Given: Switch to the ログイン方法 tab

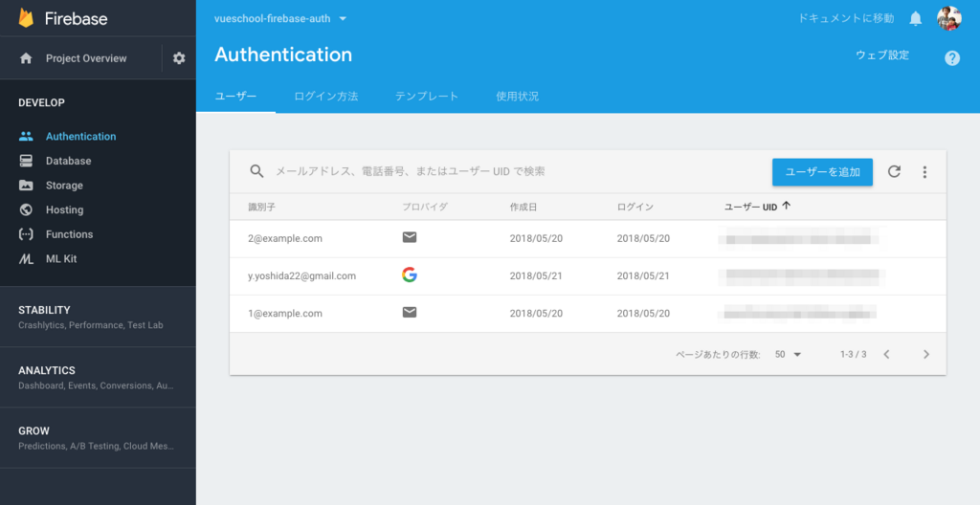Looking at the screenshot, I should 325,97.
